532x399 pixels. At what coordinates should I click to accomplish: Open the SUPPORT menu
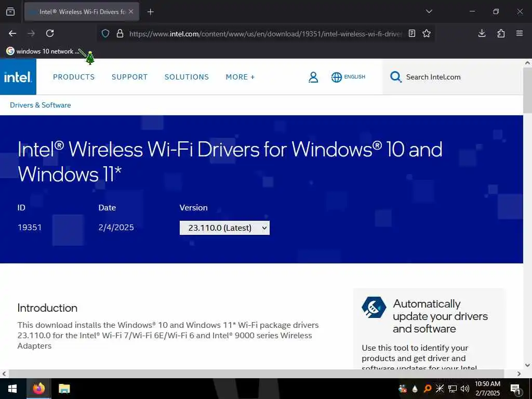click(129, 77)
